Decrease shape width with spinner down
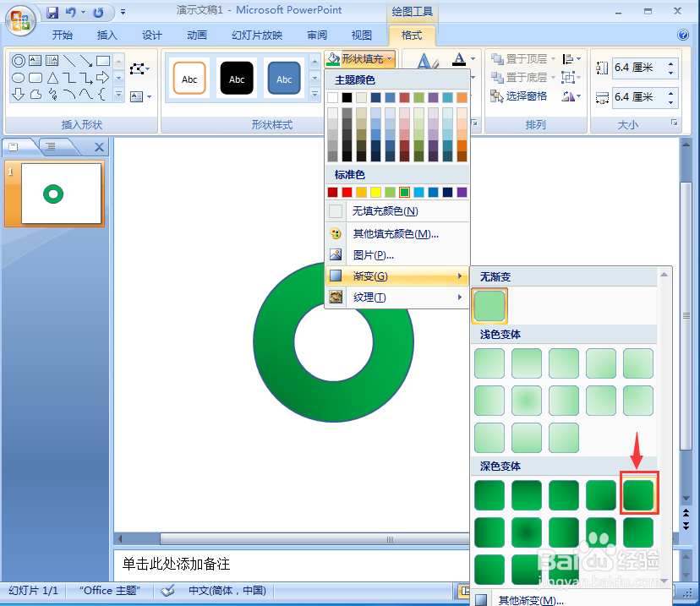The height and width of the screenshot is (606, 700). click(670, 102)
